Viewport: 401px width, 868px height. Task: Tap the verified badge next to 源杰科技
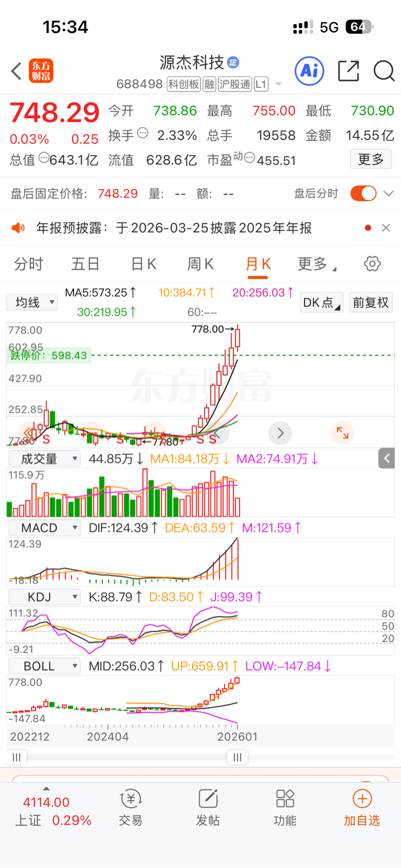233,63
